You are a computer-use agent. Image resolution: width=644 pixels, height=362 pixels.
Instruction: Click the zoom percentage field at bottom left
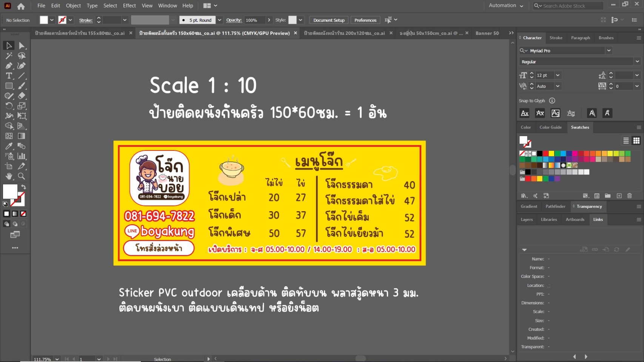pyautogui.click(x=42, y=359)
